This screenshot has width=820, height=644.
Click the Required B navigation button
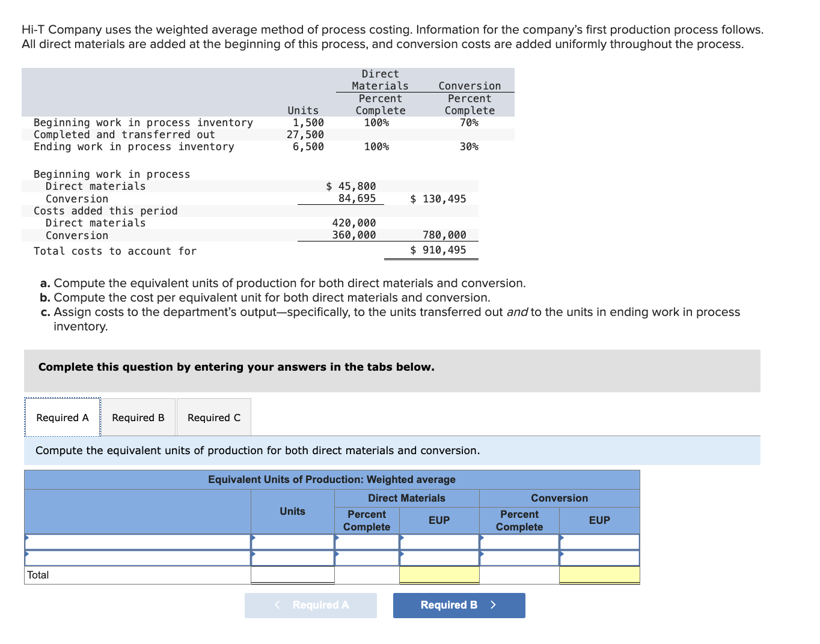459,605
